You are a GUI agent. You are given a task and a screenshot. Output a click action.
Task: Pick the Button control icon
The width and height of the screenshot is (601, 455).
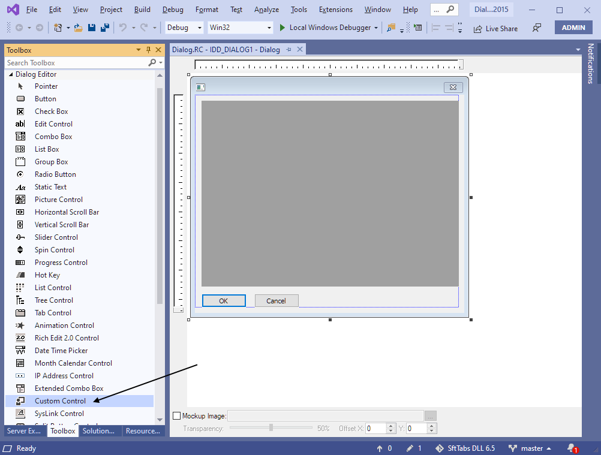[20, 99]
